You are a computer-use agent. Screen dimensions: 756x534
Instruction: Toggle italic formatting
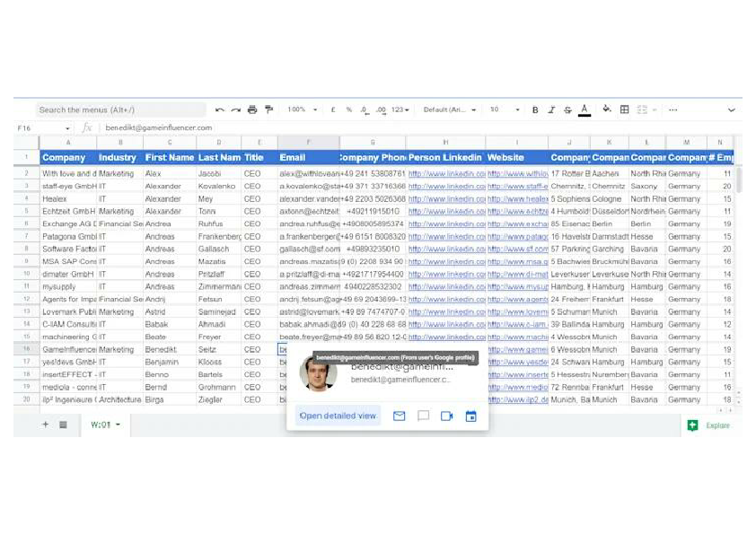tap(553, 109)
